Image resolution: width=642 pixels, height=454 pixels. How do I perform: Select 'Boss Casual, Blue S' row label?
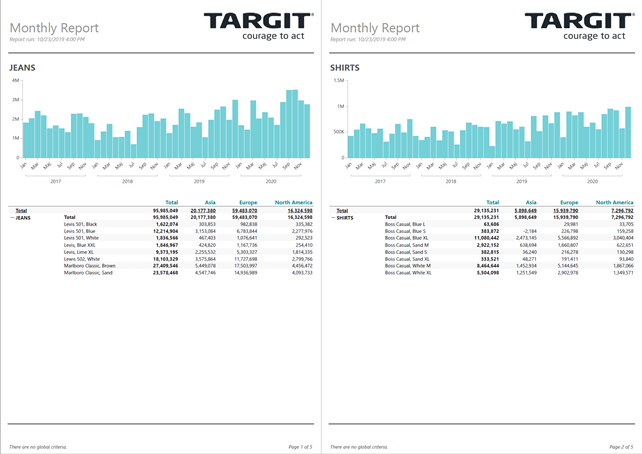[405, 231]
